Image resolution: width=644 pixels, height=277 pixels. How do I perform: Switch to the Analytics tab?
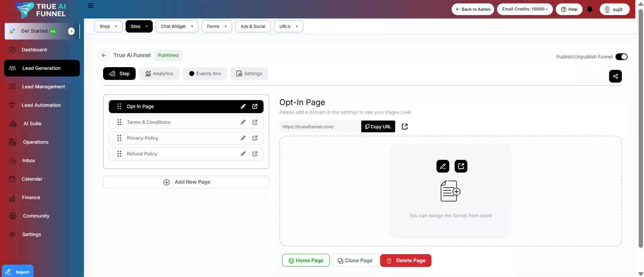pos(159,74)
